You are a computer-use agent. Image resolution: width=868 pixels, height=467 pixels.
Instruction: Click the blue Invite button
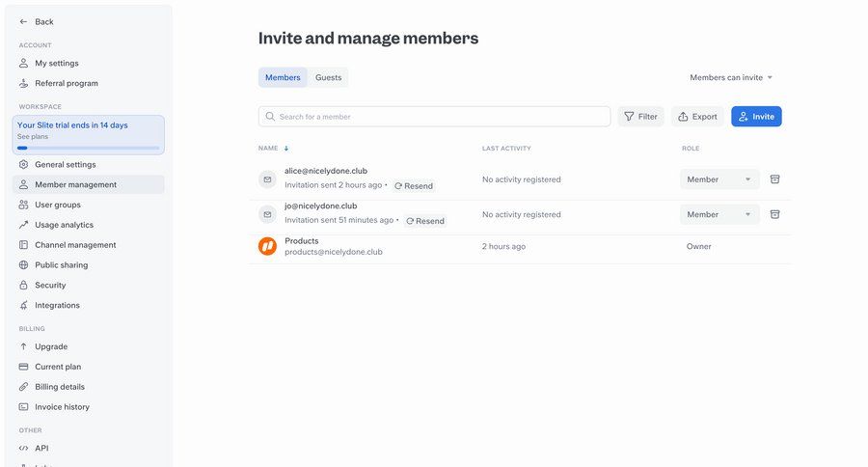(x=756, y=117)
